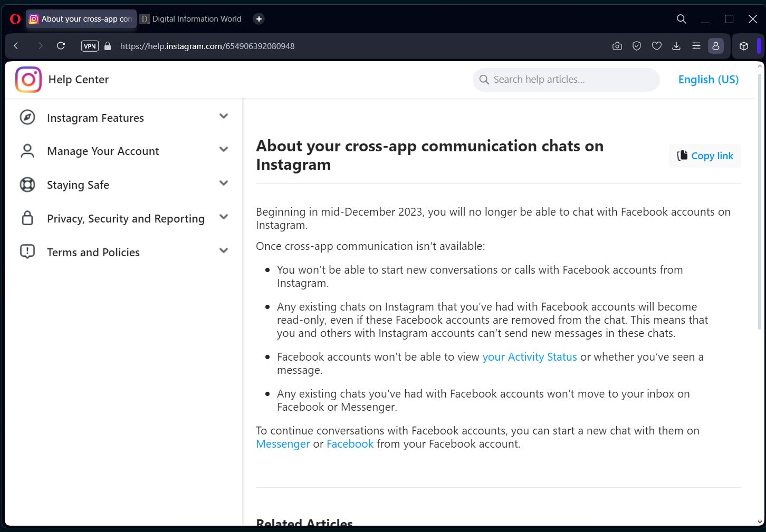Select Terms and Policies in the sidebar
The height and width of the screenshot is (532, 766).
click(93, 253)
